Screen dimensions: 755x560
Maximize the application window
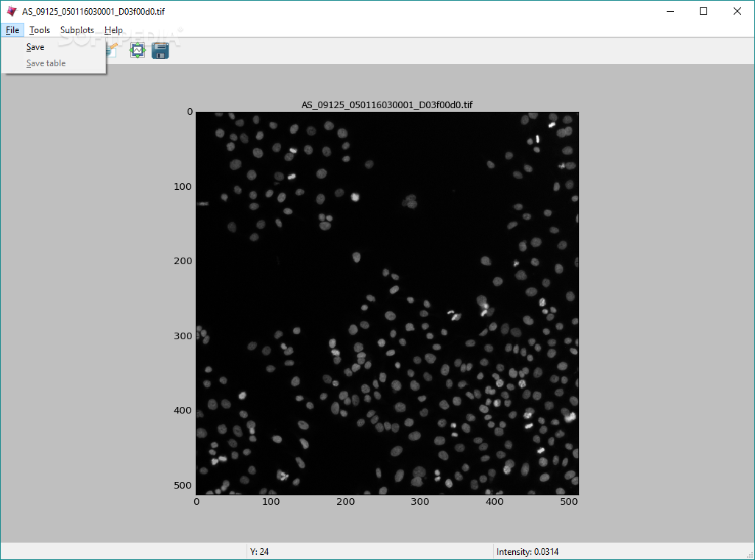coord(703,11)
